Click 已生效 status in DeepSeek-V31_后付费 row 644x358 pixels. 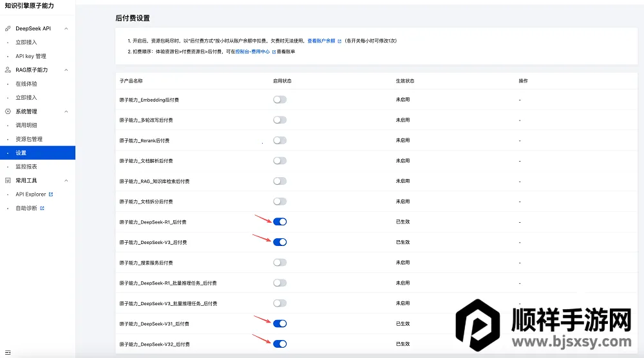coord(403,323)
